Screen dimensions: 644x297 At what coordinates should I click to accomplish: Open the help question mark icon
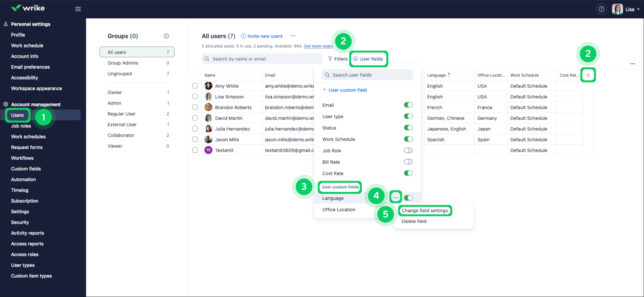point(601,9)
